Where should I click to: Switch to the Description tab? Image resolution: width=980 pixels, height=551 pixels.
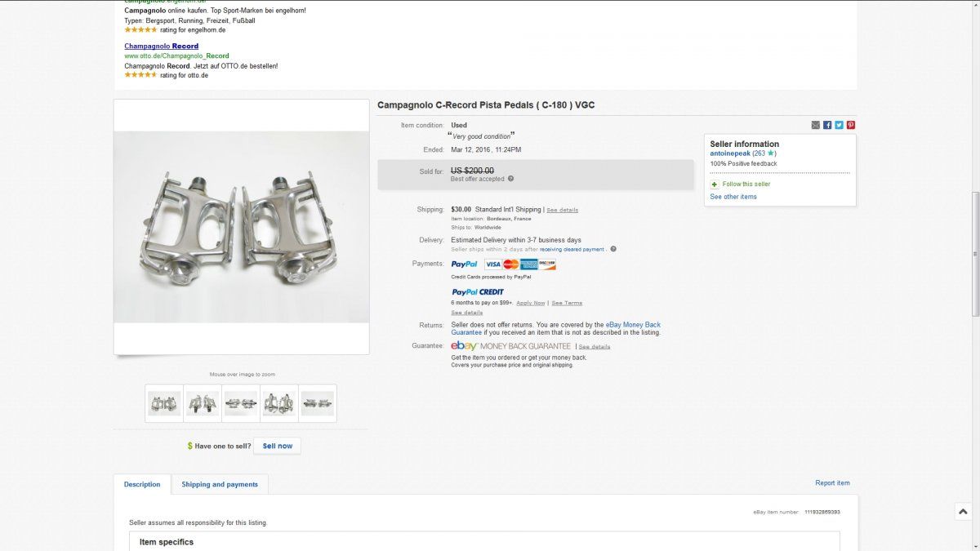point(142,484)
